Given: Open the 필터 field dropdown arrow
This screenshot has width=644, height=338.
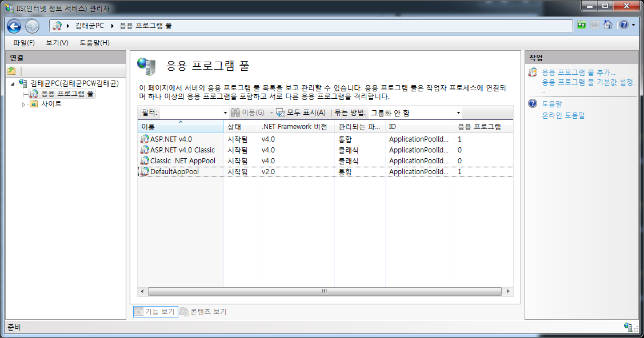Looking at the screenshot, I should 225,112.
